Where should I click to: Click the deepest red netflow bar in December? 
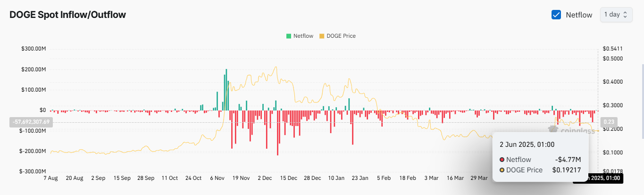(277, 133)
